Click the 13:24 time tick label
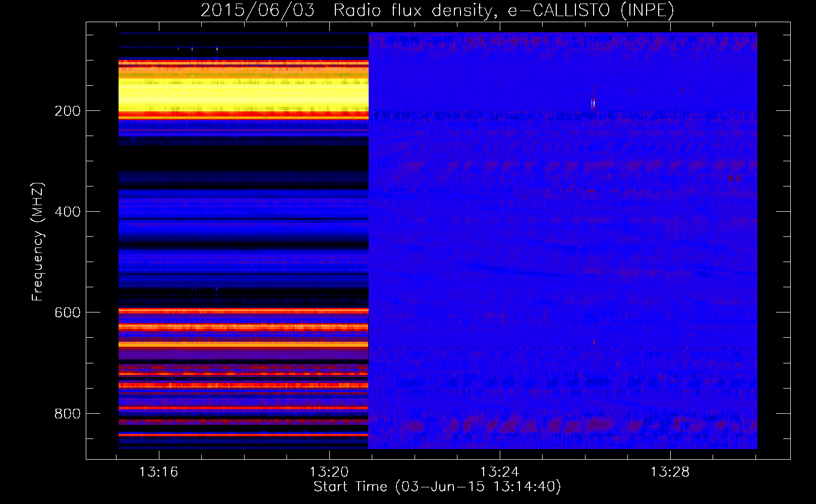Image resolution: width=816 pixels, height=504 pixels. [500, 472]
